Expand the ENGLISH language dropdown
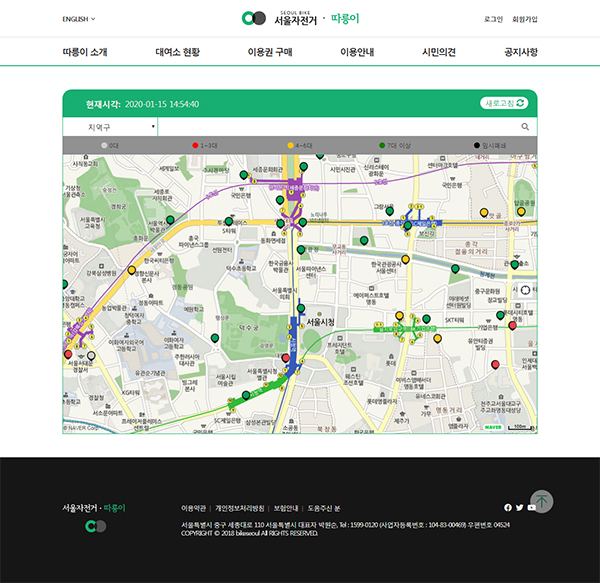This screenshot has height=583, width=600. [x=78, y=19]
